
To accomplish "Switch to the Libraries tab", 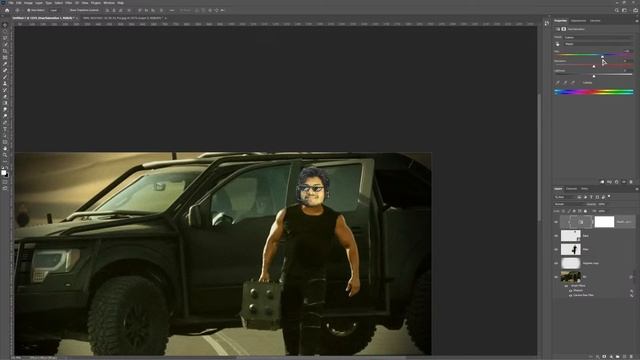I will (595, 20).
